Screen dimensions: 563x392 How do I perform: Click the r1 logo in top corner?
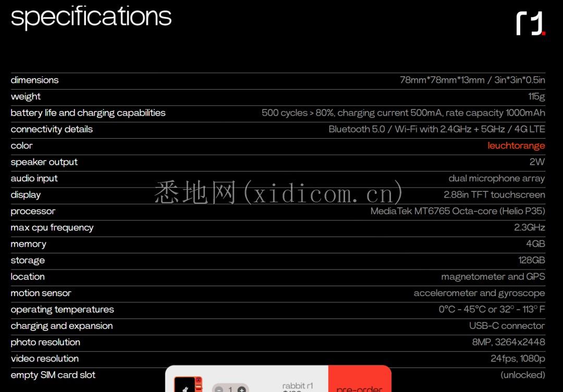pos(531,23)
